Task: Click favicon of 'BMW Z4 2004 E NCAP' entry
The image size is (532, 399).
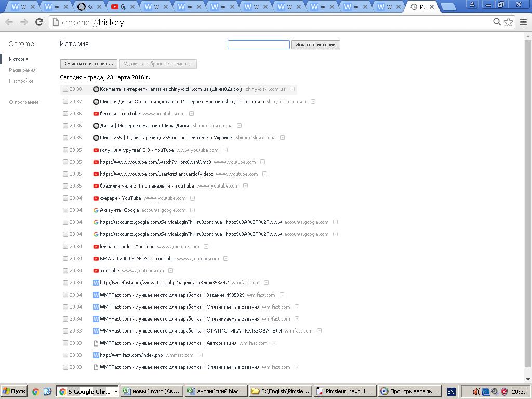Action: [96, 259]
